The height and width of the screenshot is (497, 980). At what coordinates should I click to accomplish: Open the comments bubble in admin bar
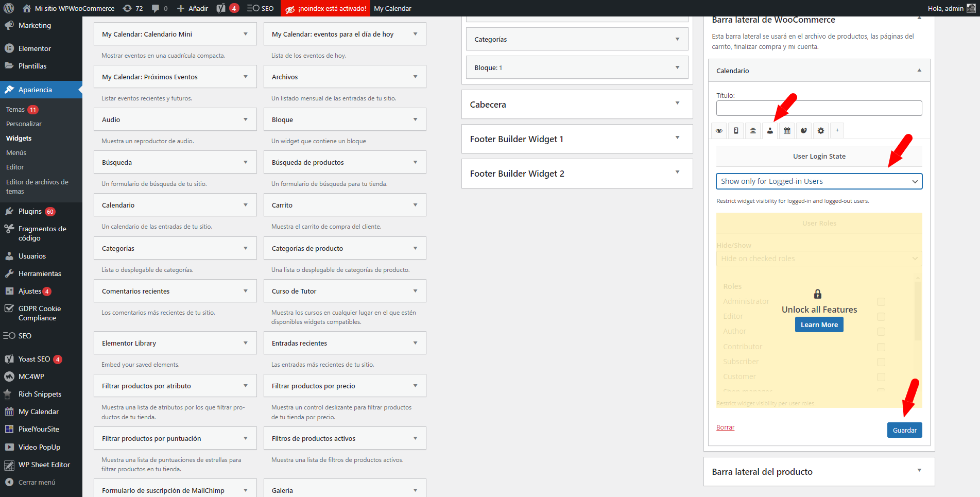(160, 8)
